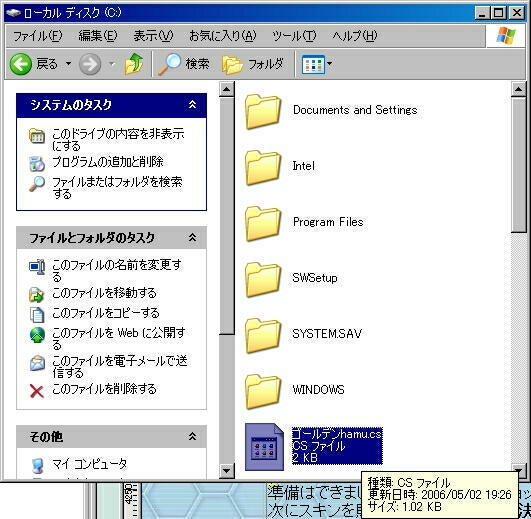Toggle the Folders pane button
The height and width of the screenshot is (519, 531).
tap(253, 64)
